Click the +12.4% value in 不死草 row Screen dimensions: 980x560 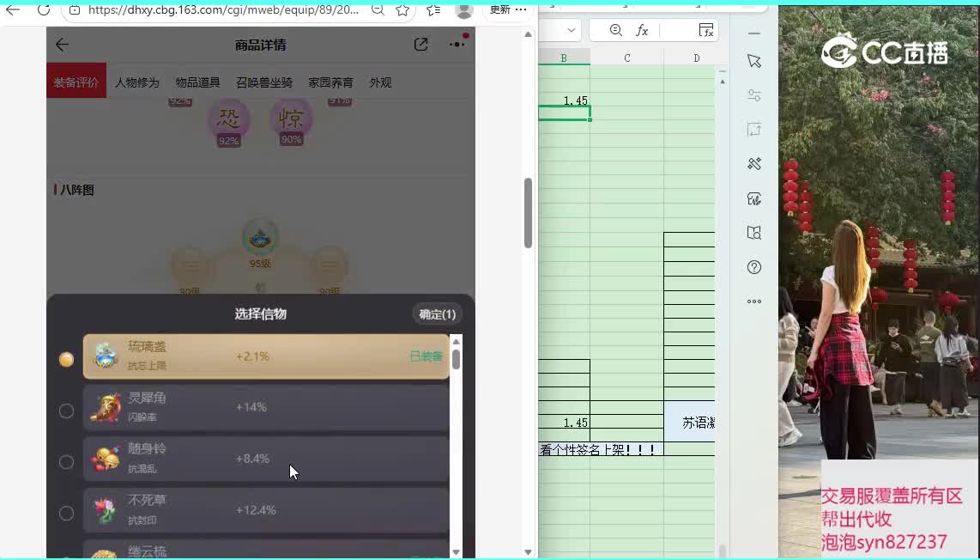256,510
